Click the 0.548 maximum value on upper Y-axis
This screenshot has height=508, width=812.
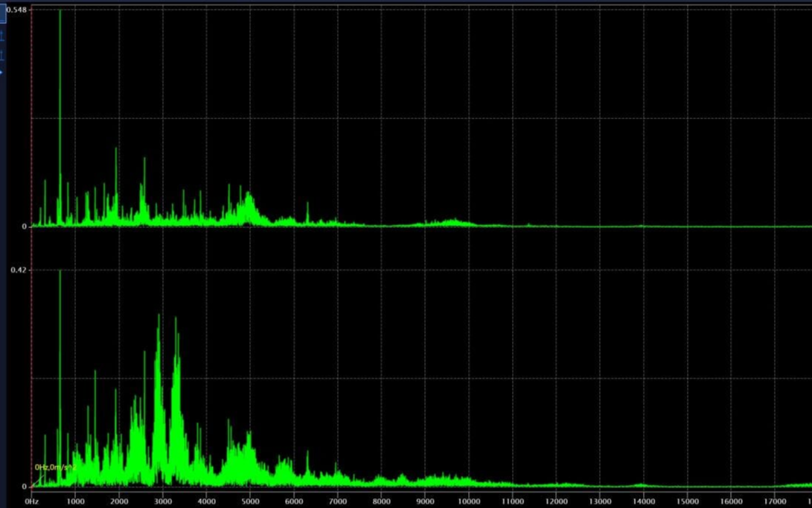[x=16, y=10]
